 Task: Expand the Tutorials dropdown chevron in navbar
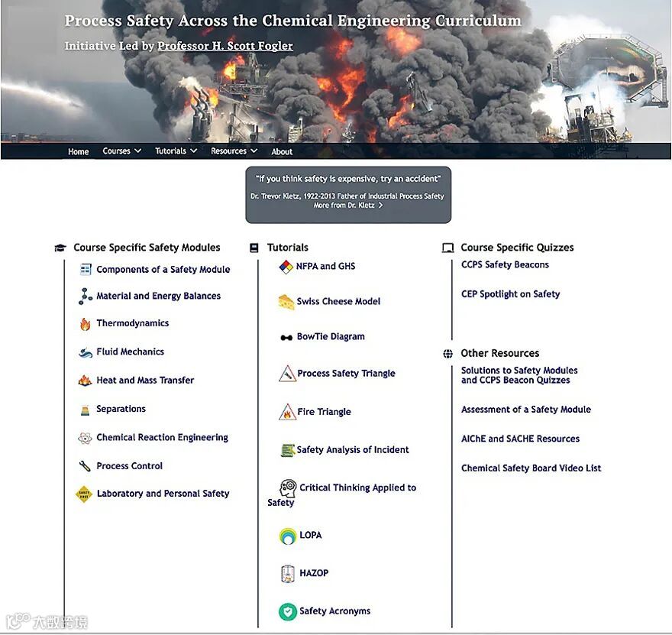click(x=194, y=151)
